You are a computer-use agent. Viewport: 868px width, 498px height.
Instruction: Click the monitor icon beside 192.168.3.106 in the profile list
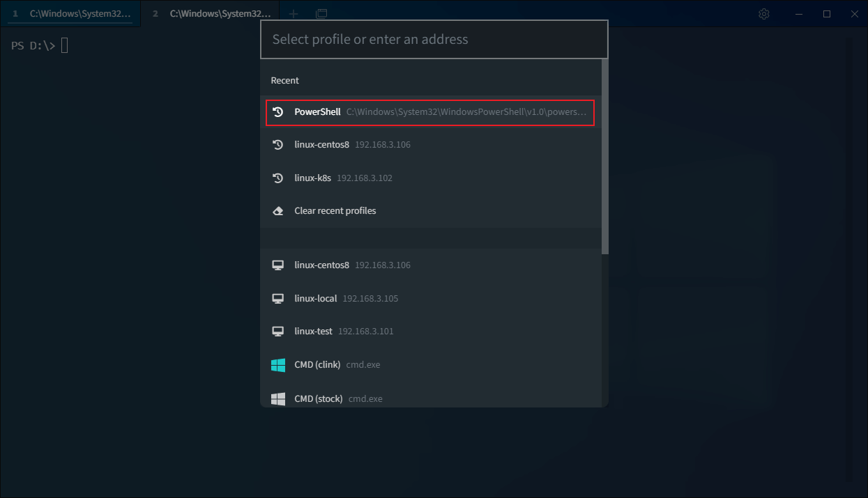[277, 265]
